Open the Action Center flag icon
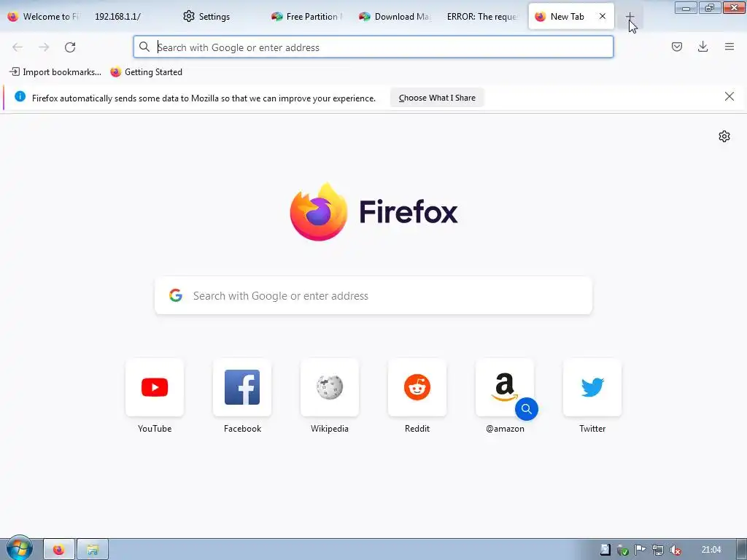 click(x=640, y=550)
